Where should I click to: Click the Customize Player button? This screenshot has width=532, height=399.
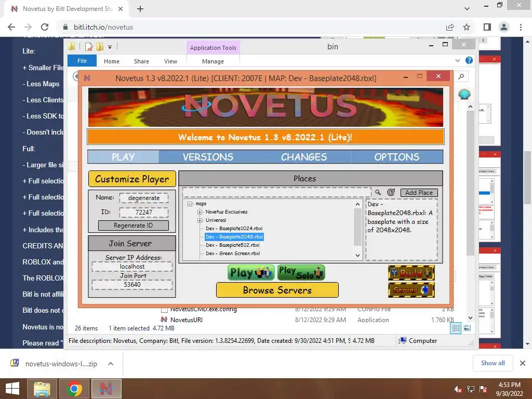pyautogui.click(x=132, y=179)
